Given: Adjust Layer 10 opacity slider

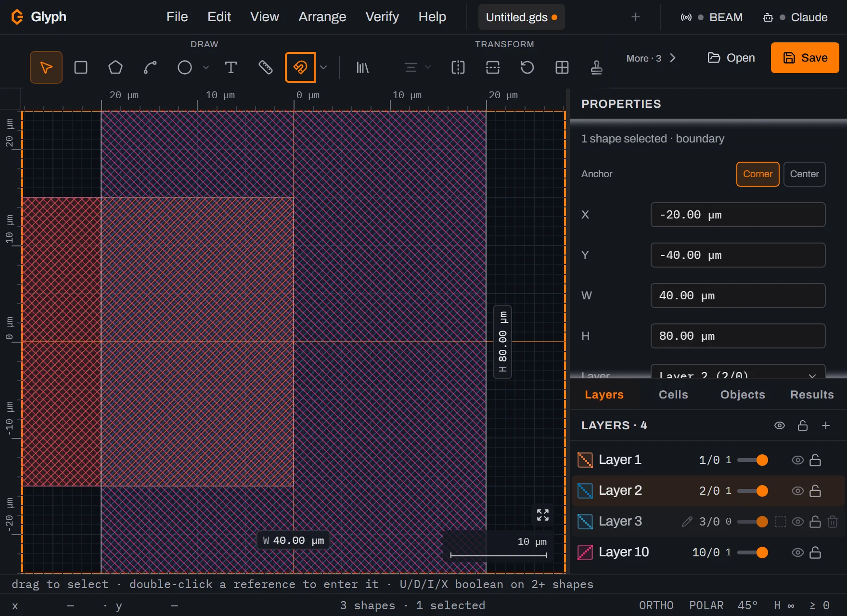Looking at the screenshot, I should (752, 552).
